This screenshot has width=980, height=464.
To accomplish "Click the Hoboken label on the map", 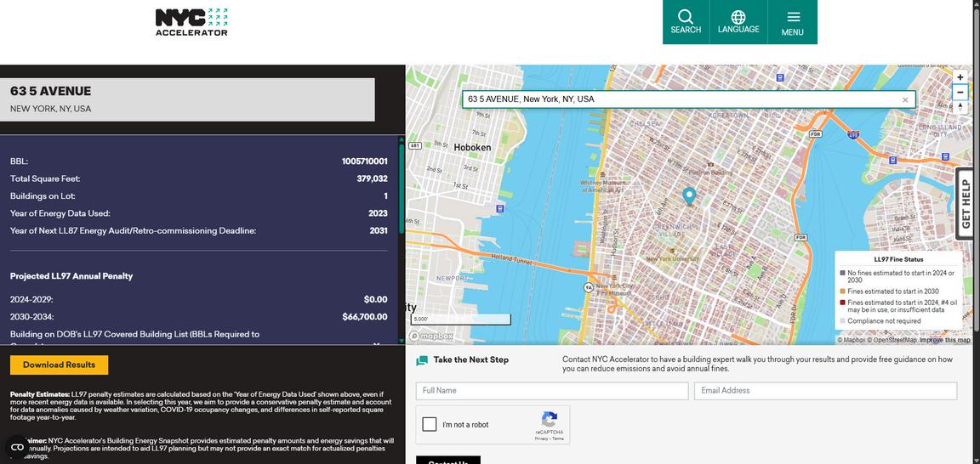I will [x=472, y=147].
